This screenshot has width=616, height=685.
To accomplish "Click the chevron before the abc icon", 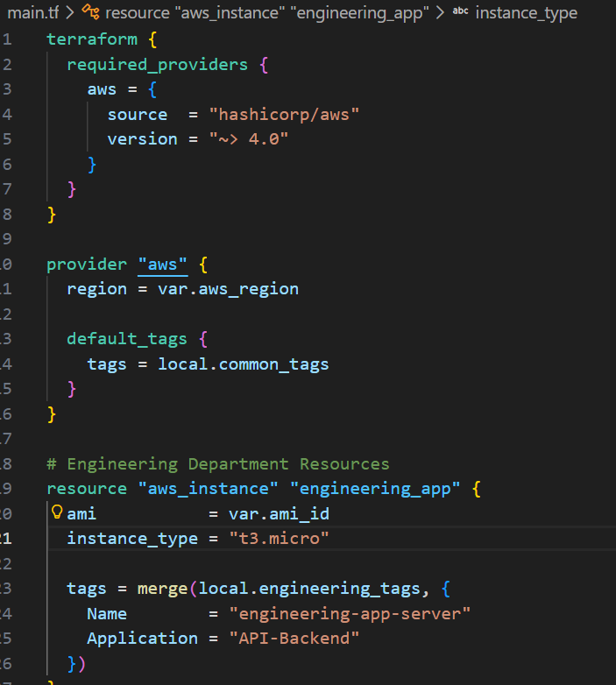I will tap(440, 13).
